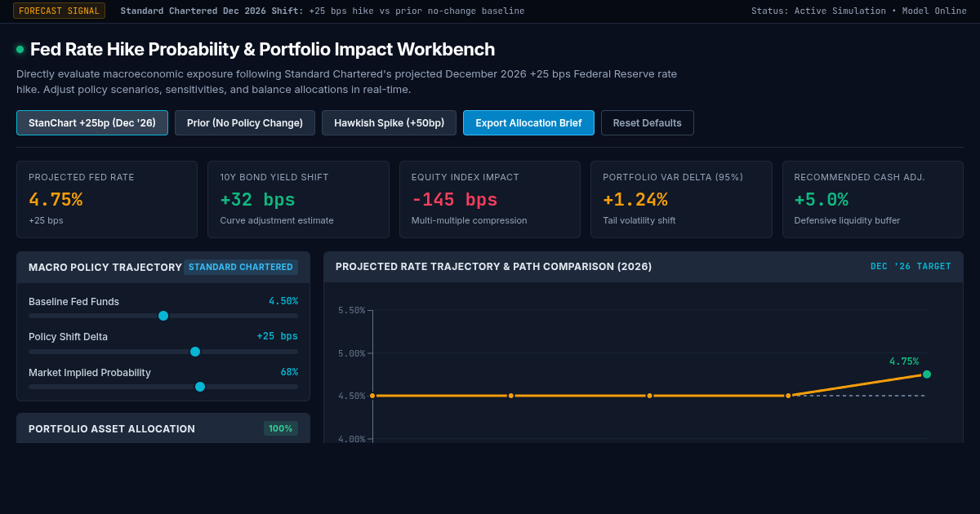Click the Tail volatility shift caption
980x514 pixels.
(x=639, y=220)
